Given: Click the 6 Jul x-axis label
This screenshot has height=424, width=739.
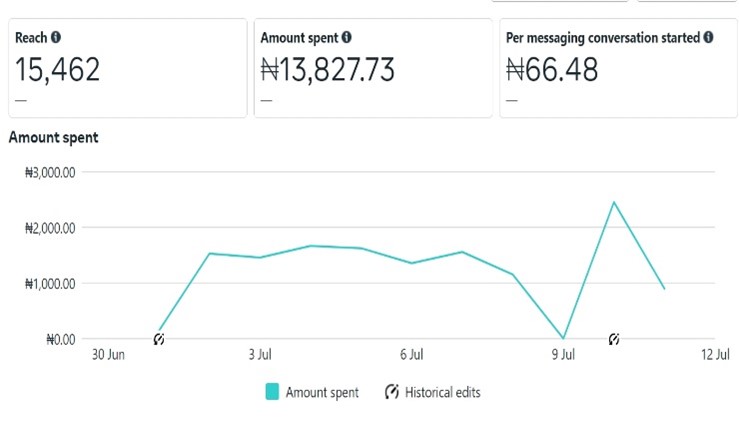Looking at the screenshot, I should (x=411, y=354).
